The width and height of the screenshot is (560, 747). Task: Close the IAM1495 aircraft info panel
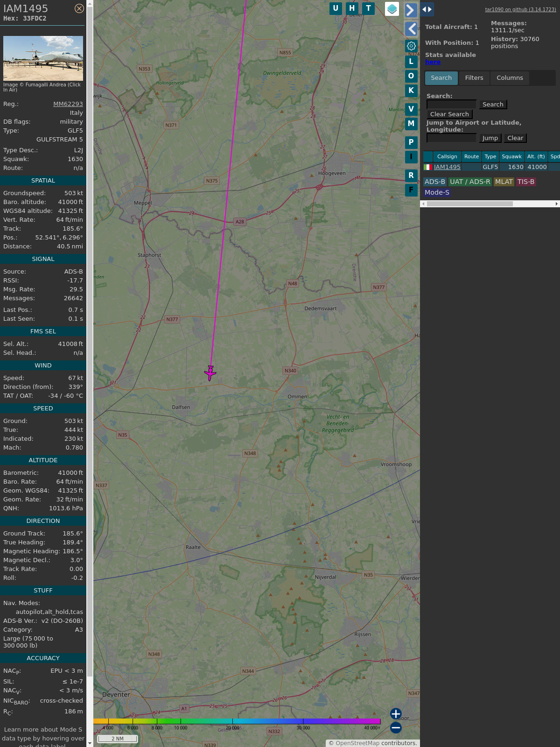click(x=79, y=8)
